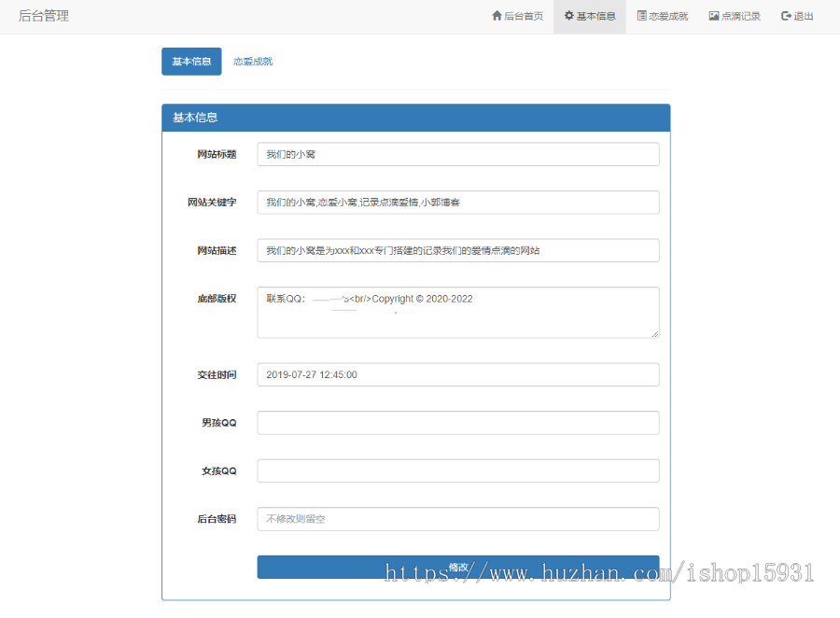Viewport: 840px width, 618px height.
Task: Click the 网站标题 label
Action: pos(217,154)
